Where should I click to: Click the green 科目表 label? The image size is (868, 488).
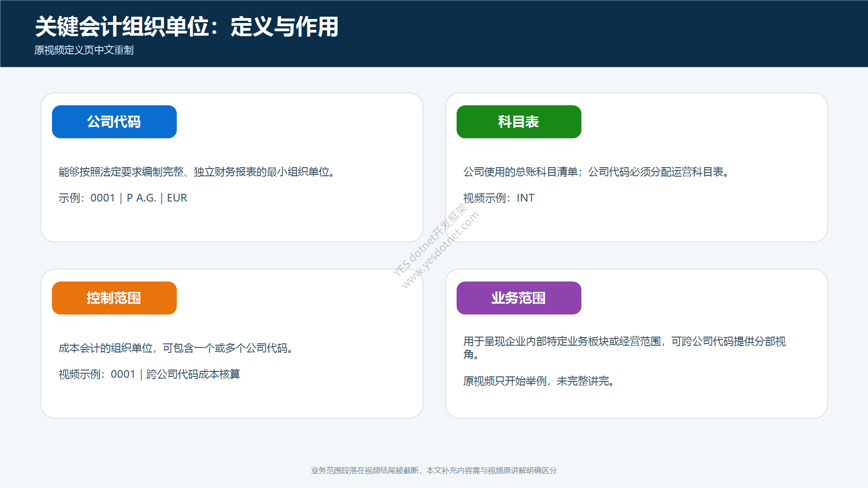click(x=519, y=122)
